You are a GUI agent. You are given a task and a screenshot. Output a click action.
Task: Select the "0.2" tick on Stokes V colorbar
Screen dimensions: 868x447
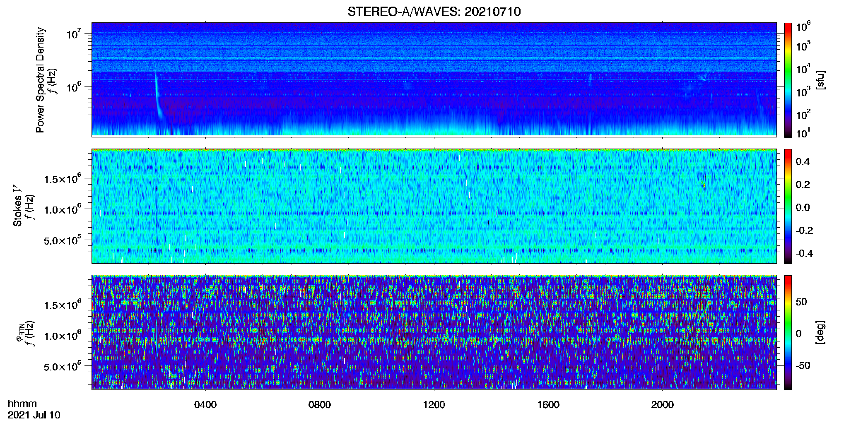point(803,185)
